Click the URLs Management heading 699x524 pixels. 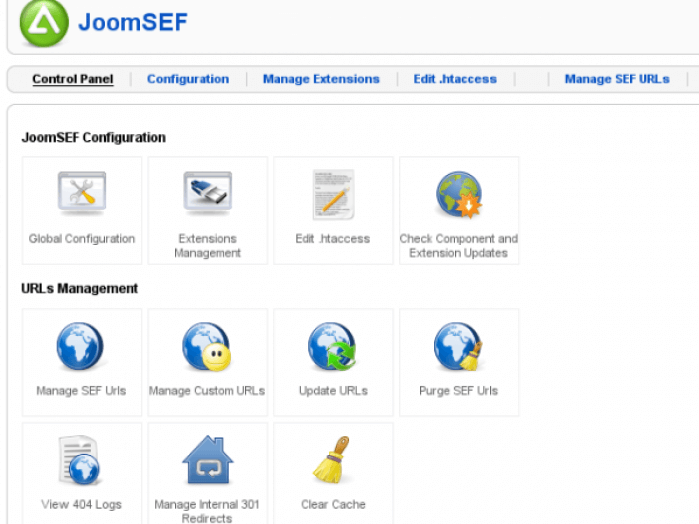80,289
